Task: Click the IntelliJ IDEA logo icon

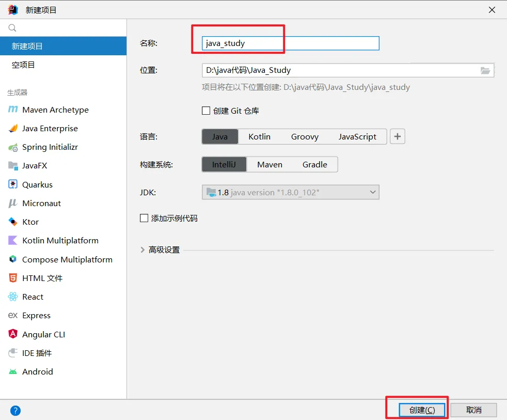Action: coord(13,10)
